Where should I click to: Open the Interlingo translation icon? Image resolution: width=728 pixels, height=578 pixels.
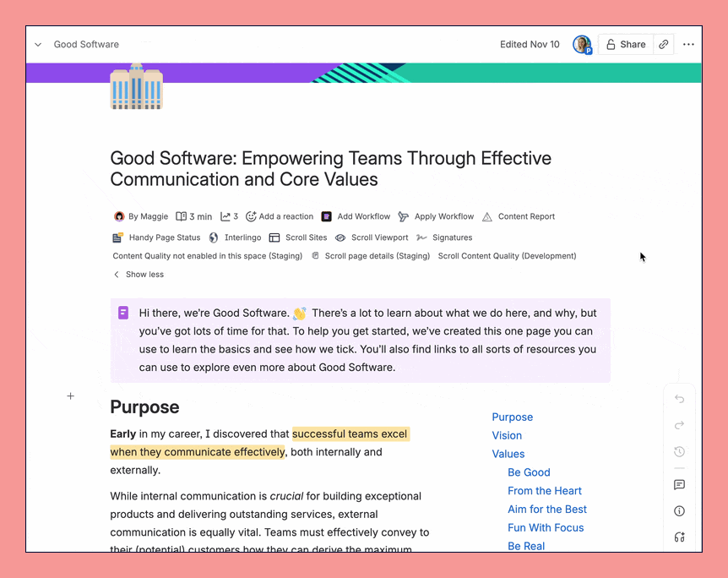click(x=214, y=237)
